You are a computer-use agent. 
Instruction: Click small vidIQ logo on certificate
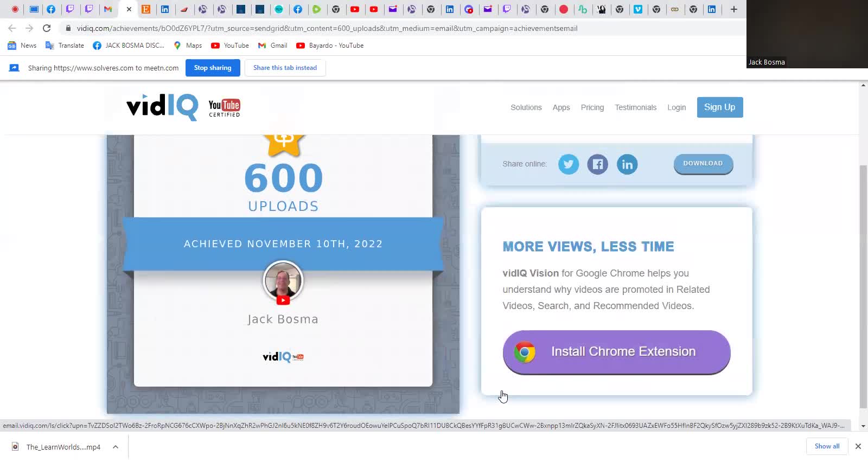click(x=283, y=356)
